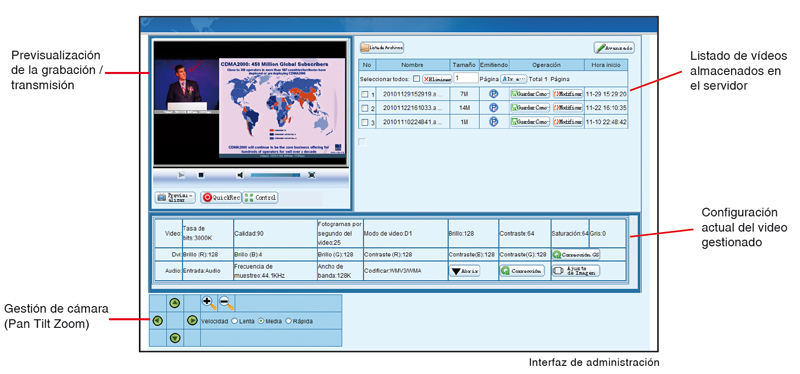Click the Nombre column header

412,65
